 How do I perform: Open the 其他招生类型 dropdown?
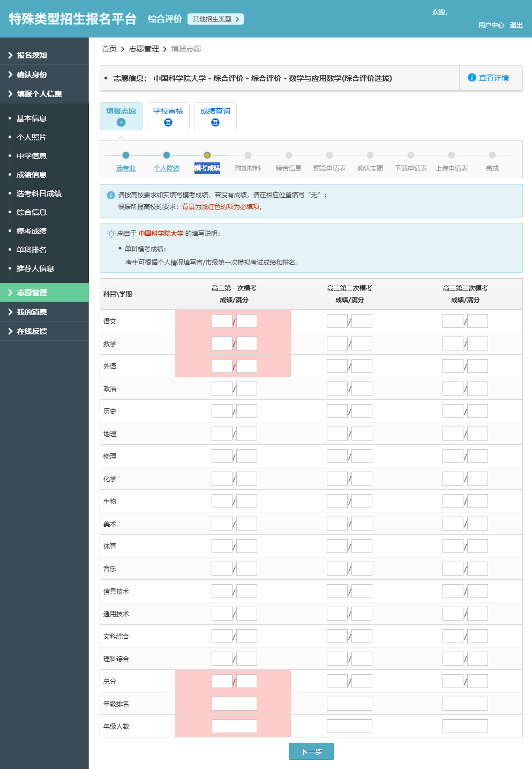pos(215,18)
